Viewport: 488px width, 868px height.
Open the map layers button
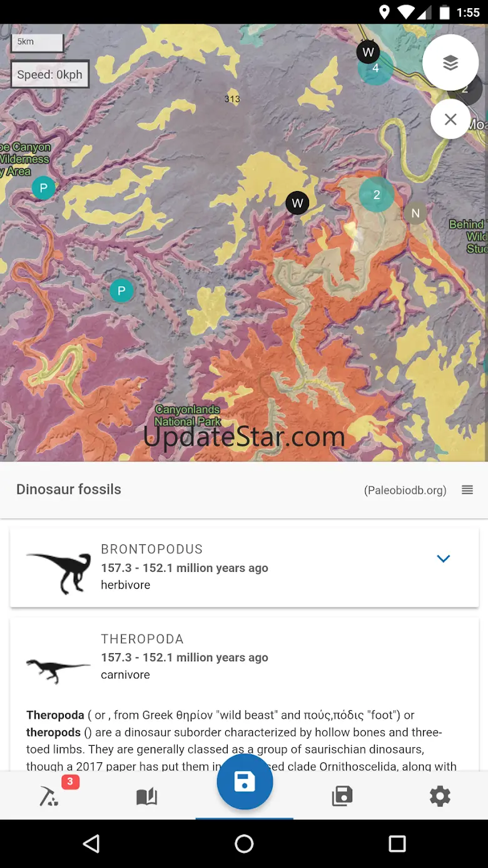click(450, 63)
